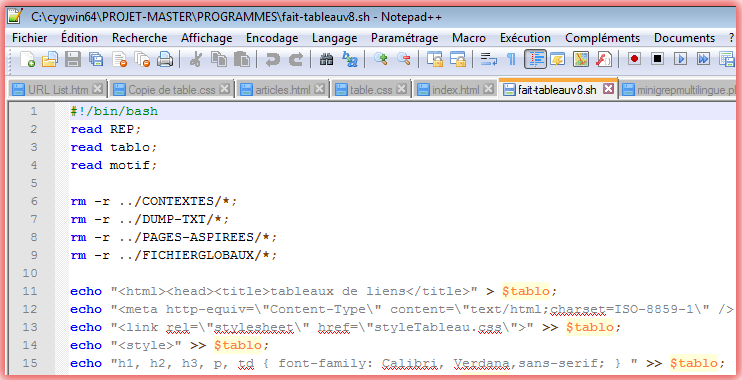This screenshot has height=380, width=742.
Task: Start macro recording with red circle
Action: (x=634, y=59)
